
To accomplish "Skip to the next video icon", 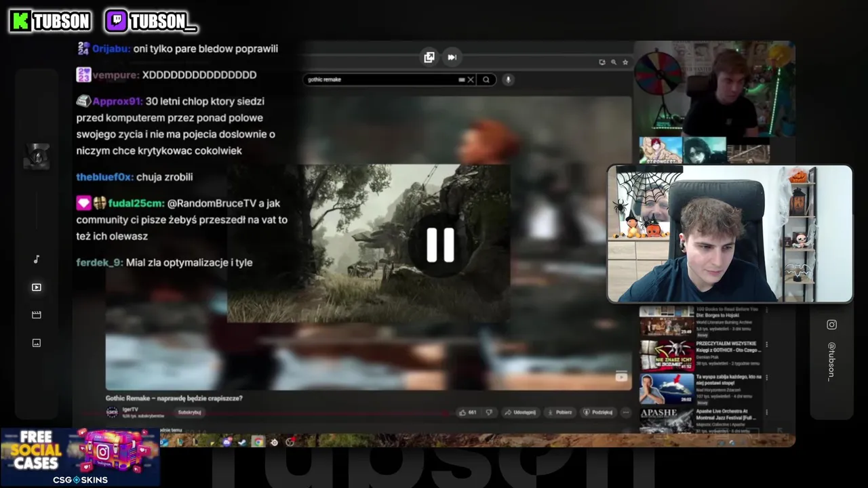I will [x=452, y=58].
